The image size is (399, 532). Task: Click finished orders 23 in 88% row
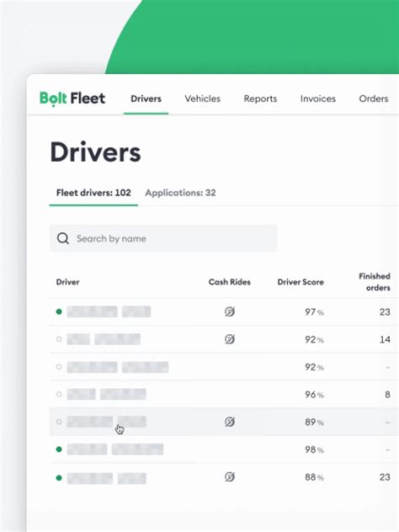pyautogui.click(x=385, y=477)
